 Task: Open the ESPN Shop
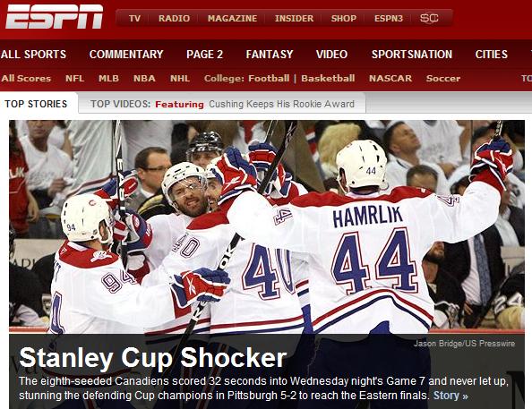tap(344, 18)
